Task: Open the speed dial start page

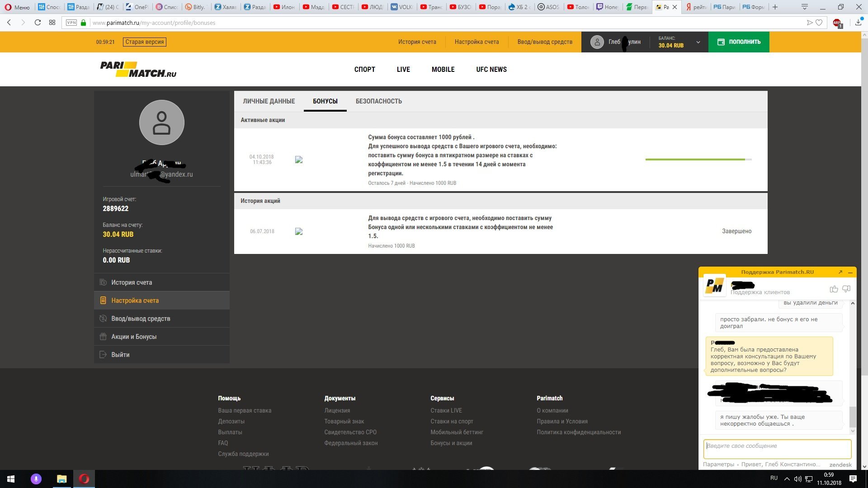Action: pos(52,23)
